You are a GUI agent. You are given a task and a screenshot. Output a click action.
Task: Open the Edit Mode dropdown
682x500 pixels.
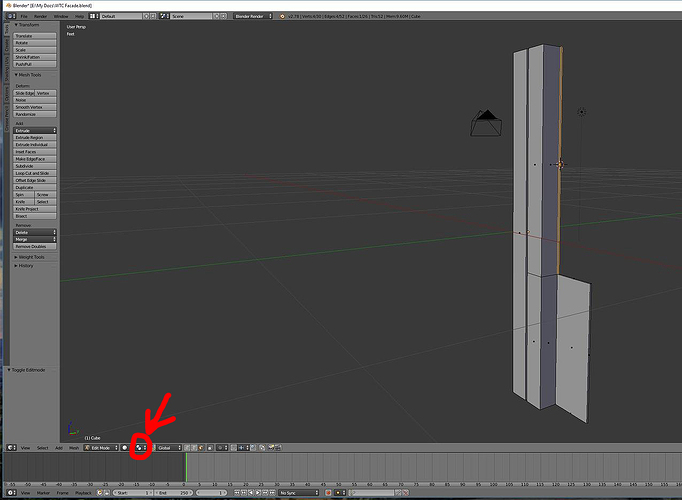coord(101,447)
